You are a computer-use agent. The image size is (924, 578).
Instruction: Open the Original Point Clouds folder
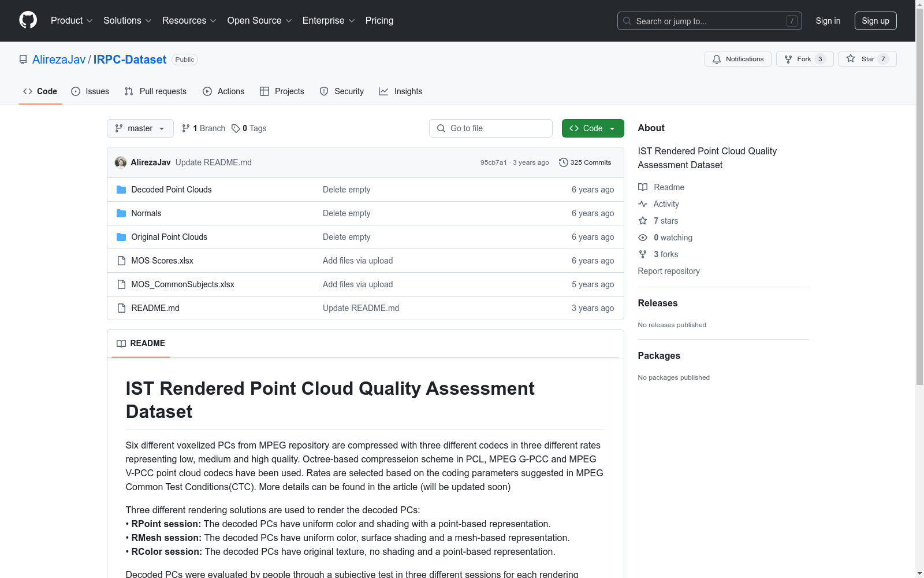pos(169,237)
